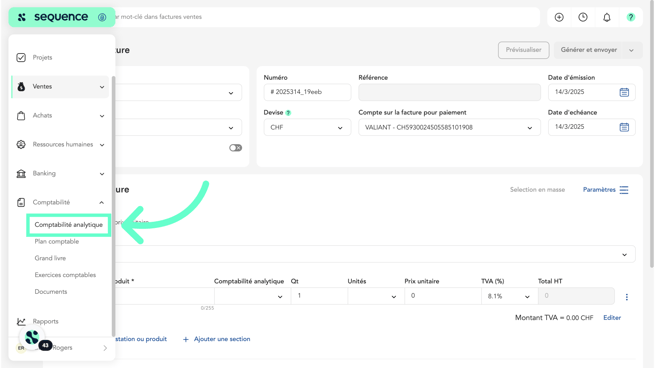Collapse the Comptabilité menu chevron
Image resolution: width=655 pixels, height=368 pixels.
(102, 203)
